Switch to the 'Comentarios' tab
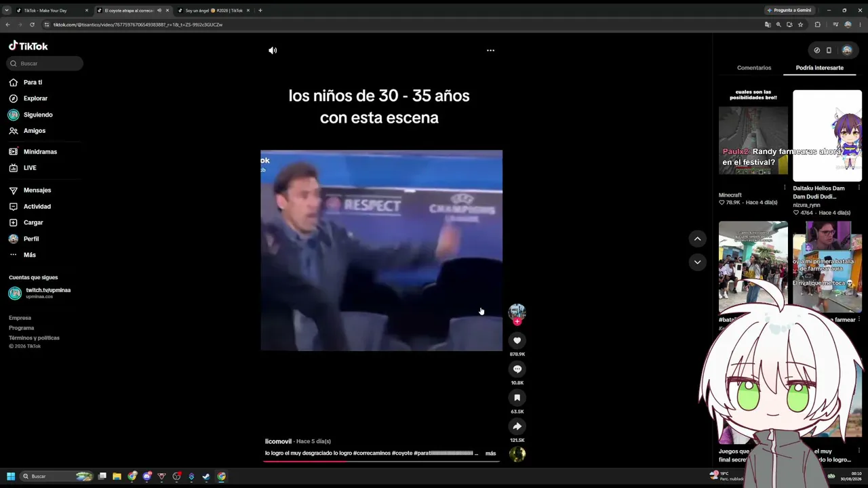The height and width of the screenshot is (488, 868). click(x=754, y=68)
